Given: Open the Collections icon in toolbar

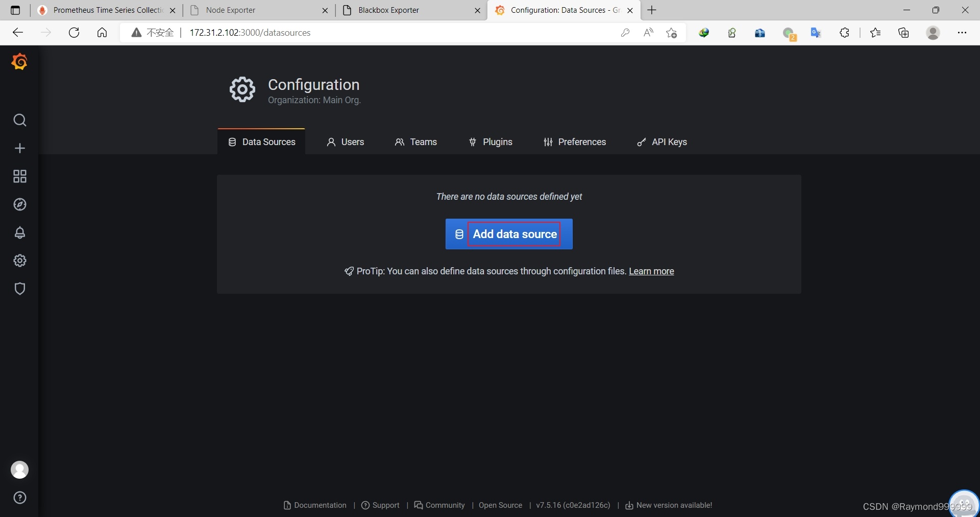Looking at the screenshot, I should click(x=904, y=33).
